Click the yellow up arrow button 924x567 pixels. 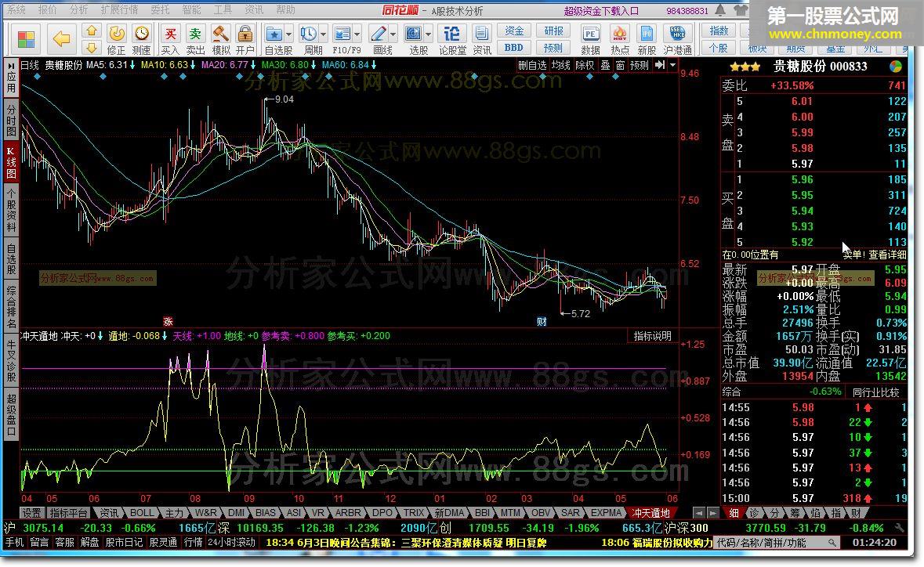point(92,31)
